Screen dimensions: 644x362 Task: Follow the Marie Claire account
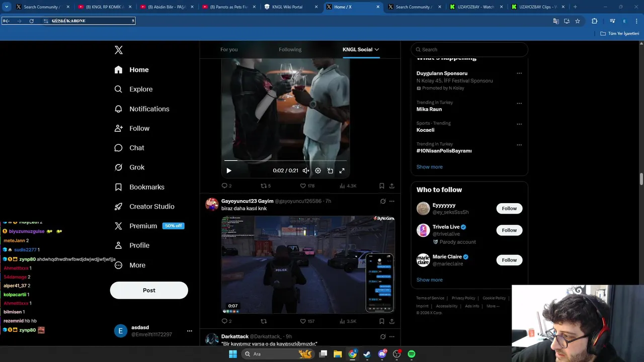point(509,260)
